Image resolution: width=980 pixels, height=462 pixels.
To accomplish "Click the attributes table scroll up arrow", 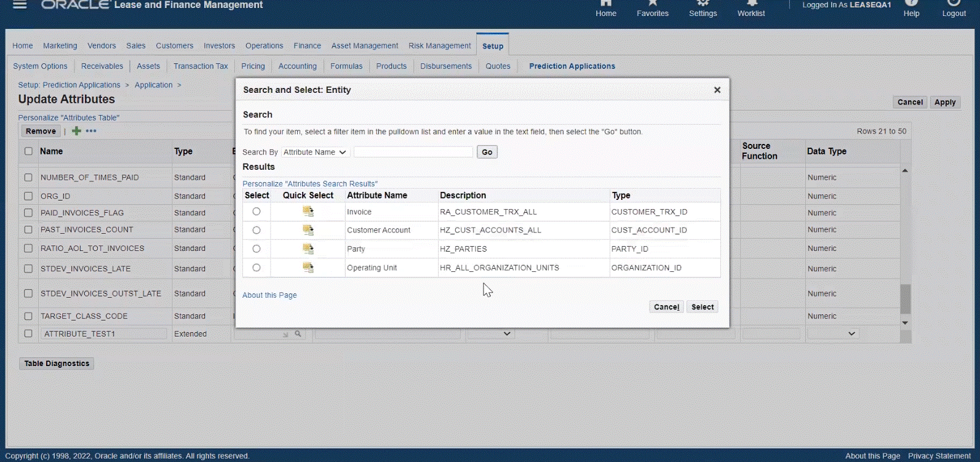I will pos(905,170).
